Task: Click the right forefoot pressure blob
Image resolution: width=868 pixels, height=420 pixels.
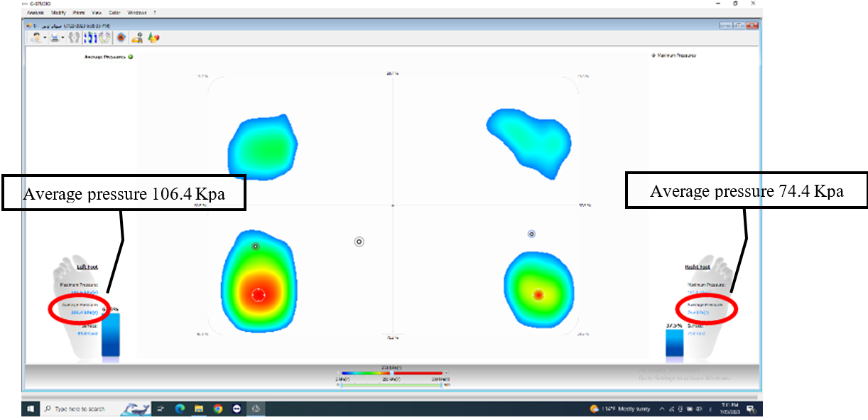Action: pos(528,142)
